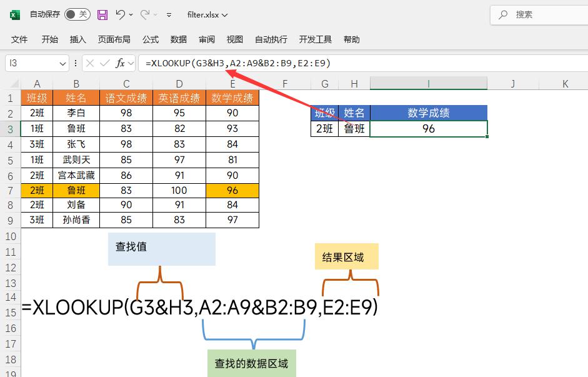Screen dimensions: 588x377
Task: Open the 自动执行 tab
Action: (271, 39)
